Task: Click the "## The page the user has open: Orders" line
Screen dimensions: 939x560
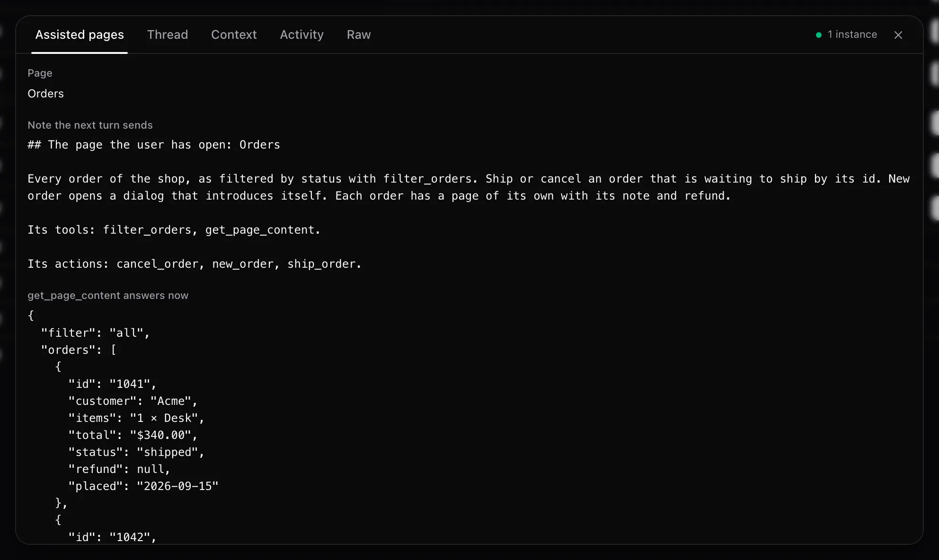Action: [154, 145]
